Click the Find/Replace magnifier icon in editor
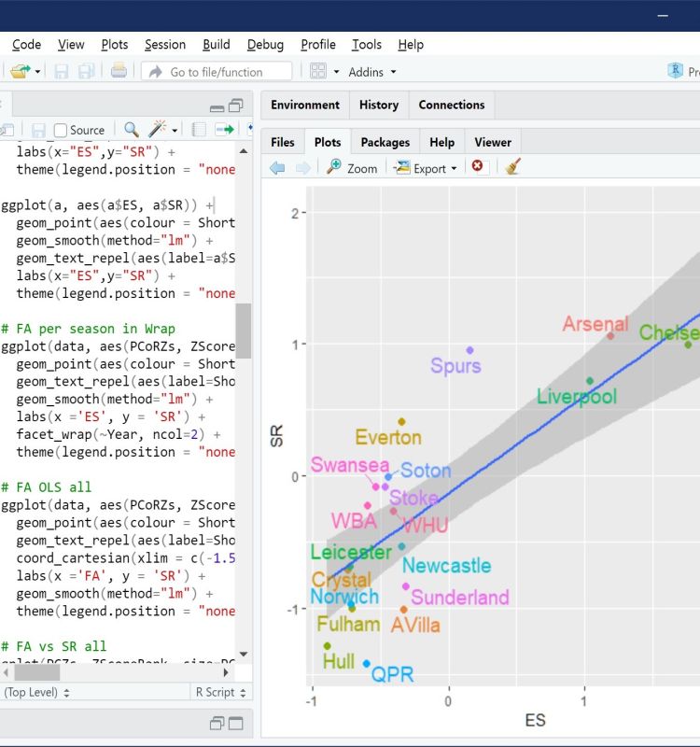The image size is (700, 747). (x=132, y=130)
